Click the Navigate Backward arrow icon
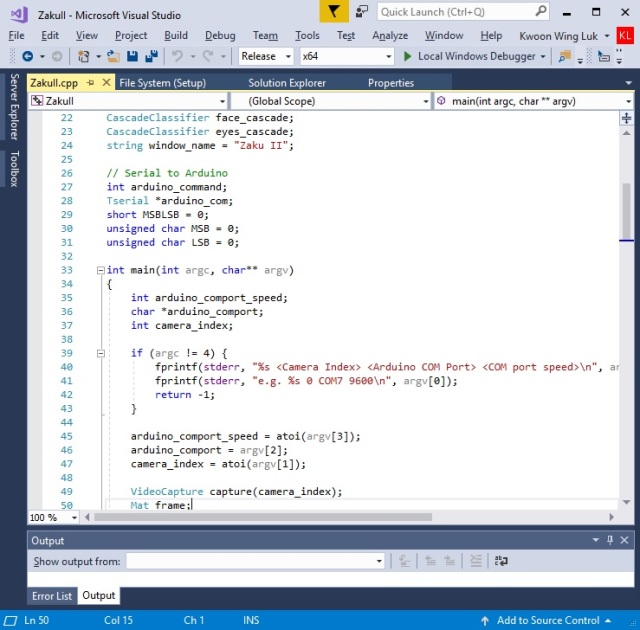 click(x=27, y=56)
